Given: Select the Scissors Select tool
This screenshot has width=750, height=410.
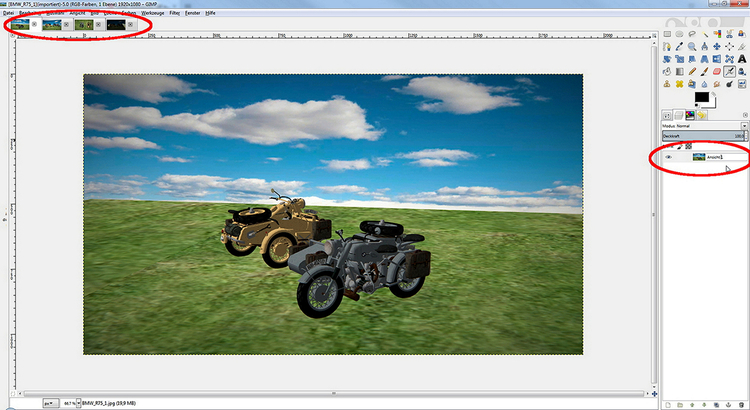Looking at the screenshot, I should (x=729, y=34).
